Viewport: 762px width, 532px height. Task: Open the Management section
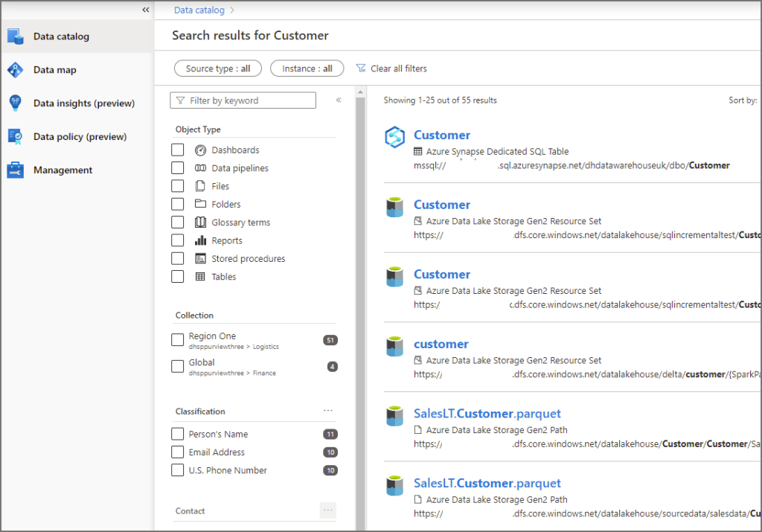pyautogui.click(x=77, y=170)
